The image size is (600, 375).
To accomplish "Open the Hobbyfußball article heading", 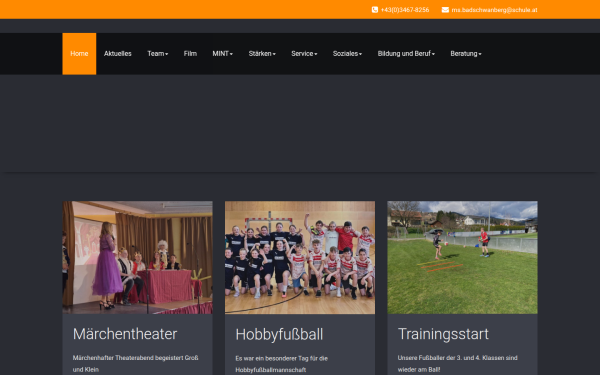I will point(279,334).
